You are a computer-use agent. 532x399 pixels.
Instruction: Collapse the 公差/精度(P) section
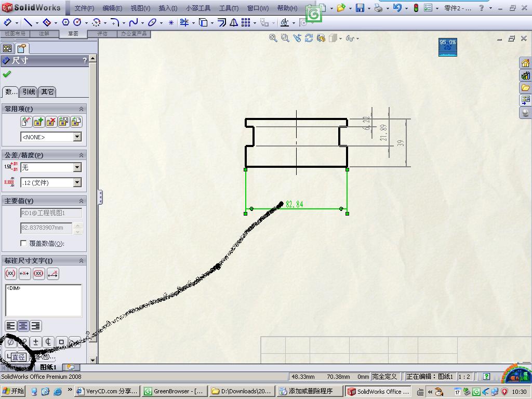click(81, 155)
